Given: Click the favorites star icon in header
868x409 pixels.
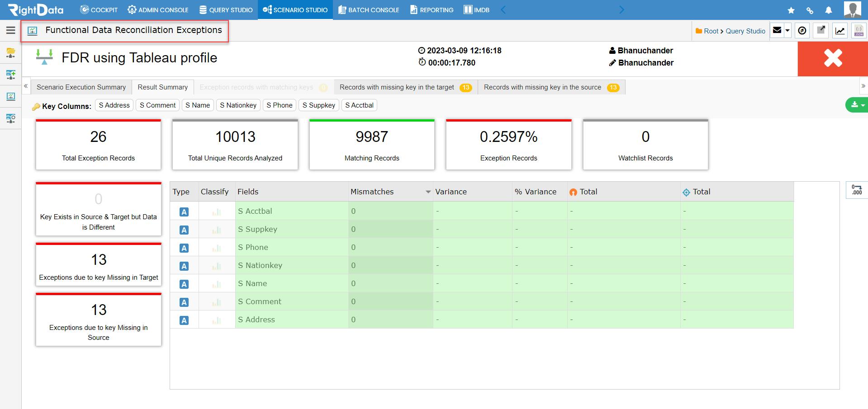Looking at the screenshot, I should point(791,10).
